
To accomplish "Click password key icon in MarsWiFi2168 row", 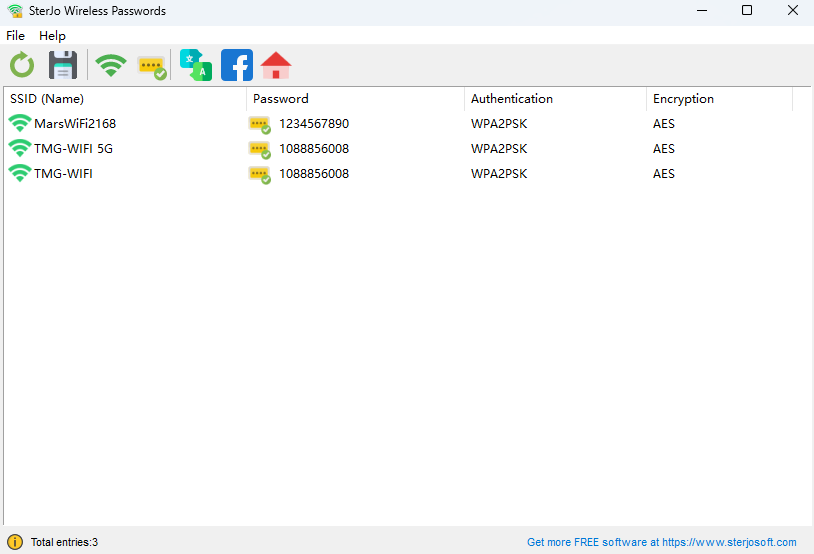I will click(260, 125).
